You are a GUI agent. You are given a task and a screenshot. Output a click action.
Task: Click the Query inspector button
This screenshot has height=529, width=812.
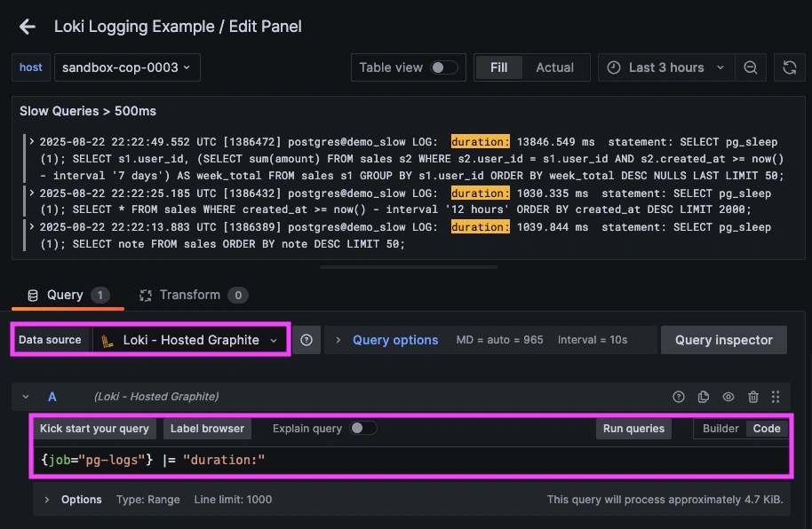tap(723, 340)
